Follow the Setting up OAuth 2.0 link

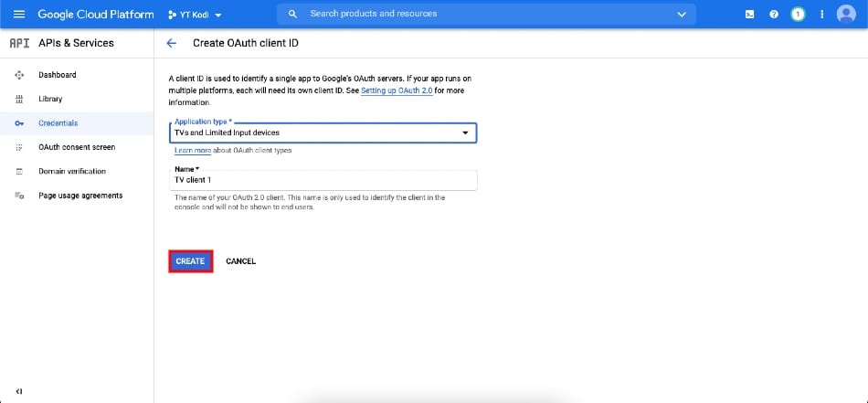pyautogui.click(x=397, y=90)
